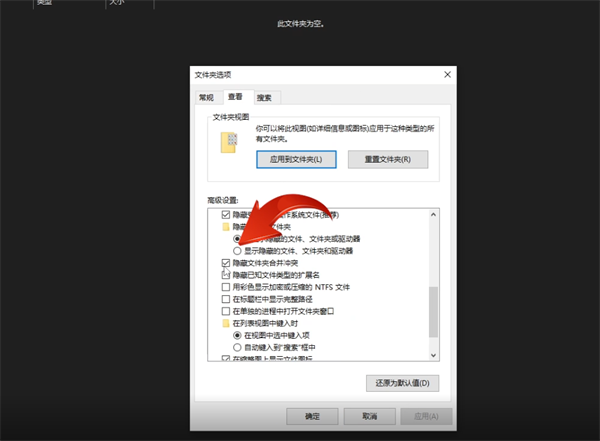The height and width of the screenshot is (441, 600).
Task: Toggle 隐藏已知文件类型的扩展名 checkbox
Action: click(225, 275)
